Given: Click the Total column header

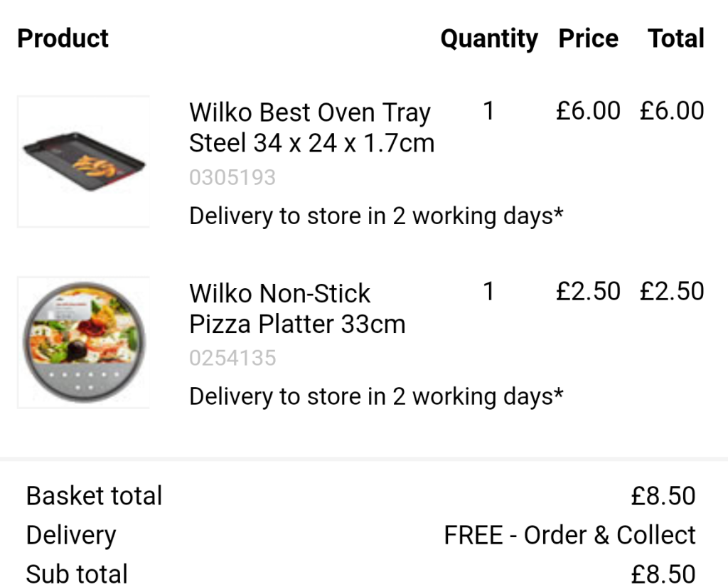Looking at the screenshot, I should pyautogui.click(x=676, y=38).
